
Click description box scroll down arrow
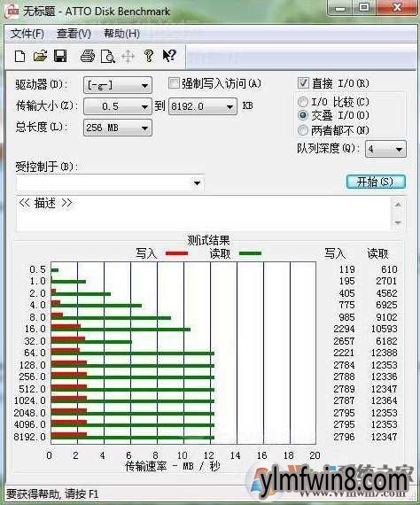pyautogui.click(x=398, y=222)
